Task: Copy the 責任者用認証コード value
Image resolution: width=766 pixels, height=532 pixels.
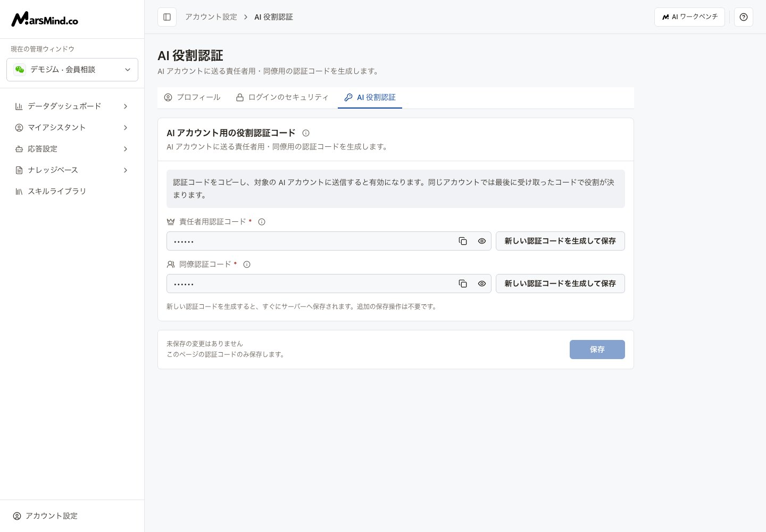Action: pyautogui.click(x=463, y=241)
